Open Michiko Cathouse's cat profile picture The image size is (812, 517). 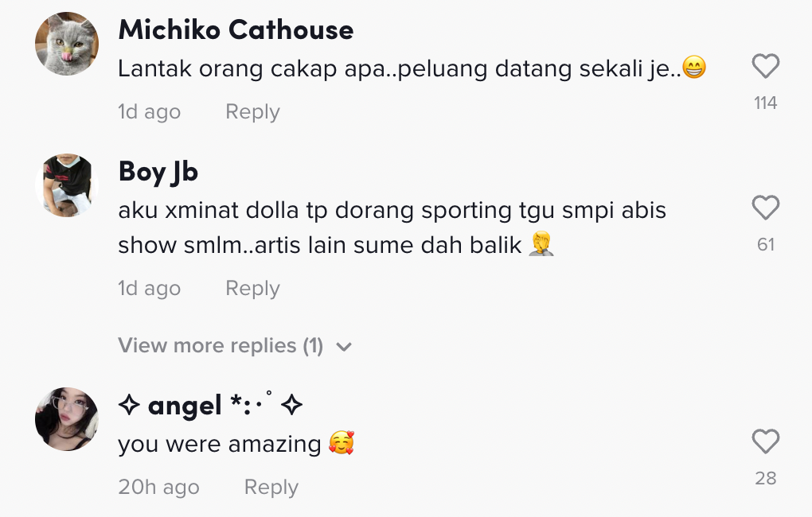pyautogui.click(x=67, y=44)
